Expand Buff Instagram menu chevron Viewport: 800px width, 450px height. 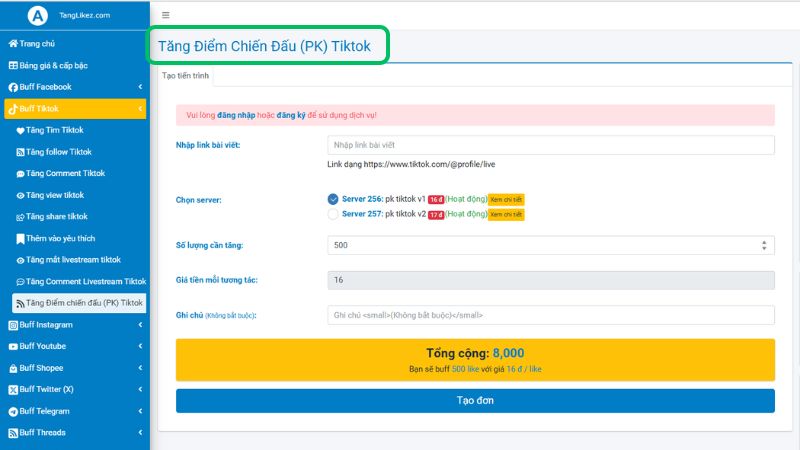click(x=140, y=324)
